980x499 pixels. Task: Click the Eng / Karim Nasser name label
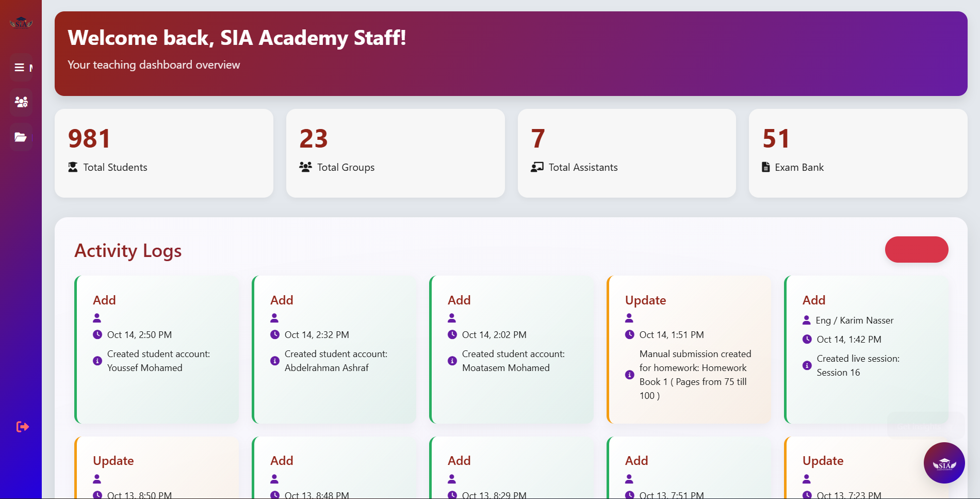pyautogui.click(x=854, y=320)
